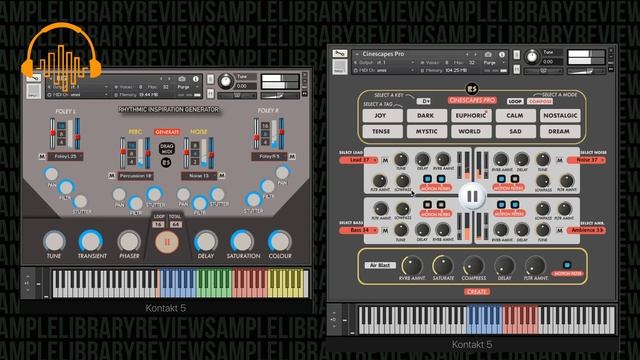Click the Foley L PAN knob
The width and height of the screenshot is (640, 360).
click(x=51, y=174)
